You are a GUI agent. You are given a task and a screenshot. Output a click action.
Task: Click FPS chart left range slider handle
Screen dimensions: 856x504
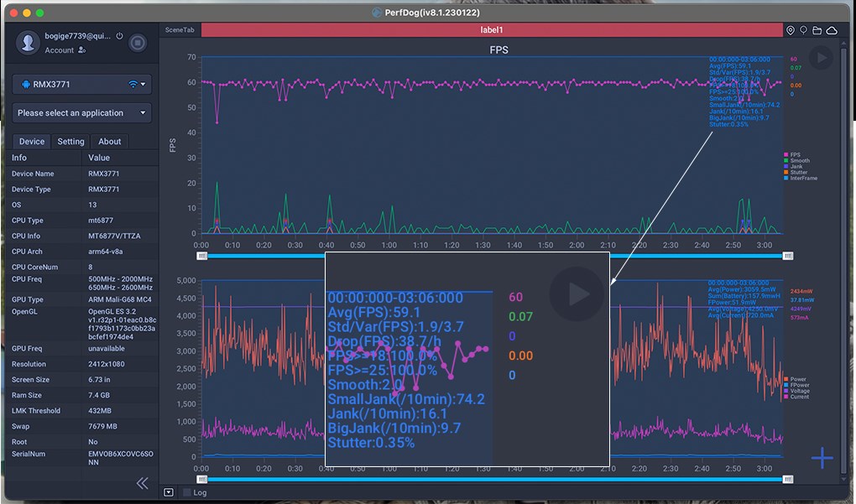202,256
